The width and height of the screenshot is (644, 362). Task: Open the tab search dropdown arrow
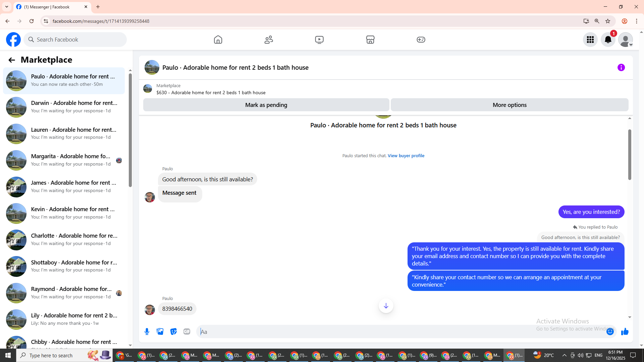[x=6, y=7]
